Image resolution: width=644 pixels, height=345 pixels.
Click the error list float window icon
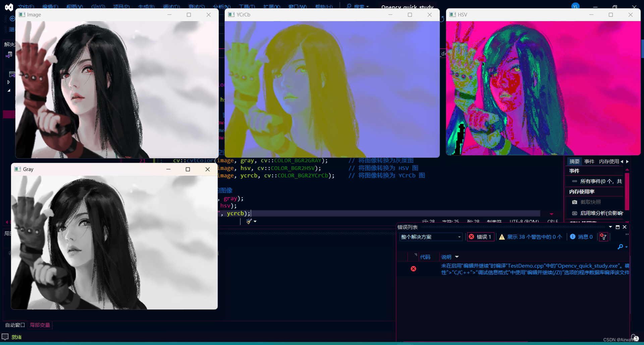click(x=618, y=227)
